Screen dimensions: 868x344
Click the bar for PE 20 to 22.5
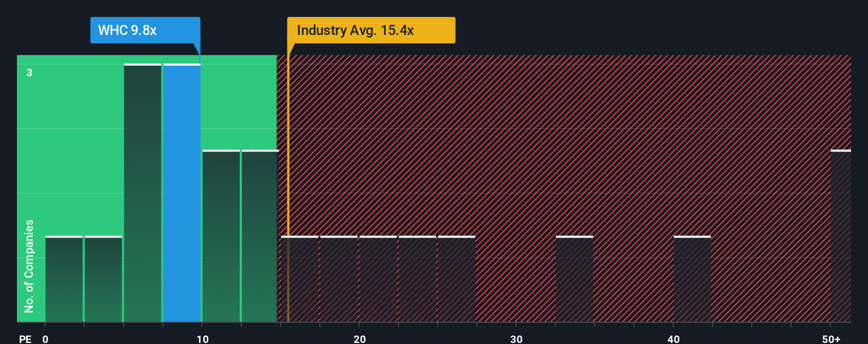pos(378,279)
